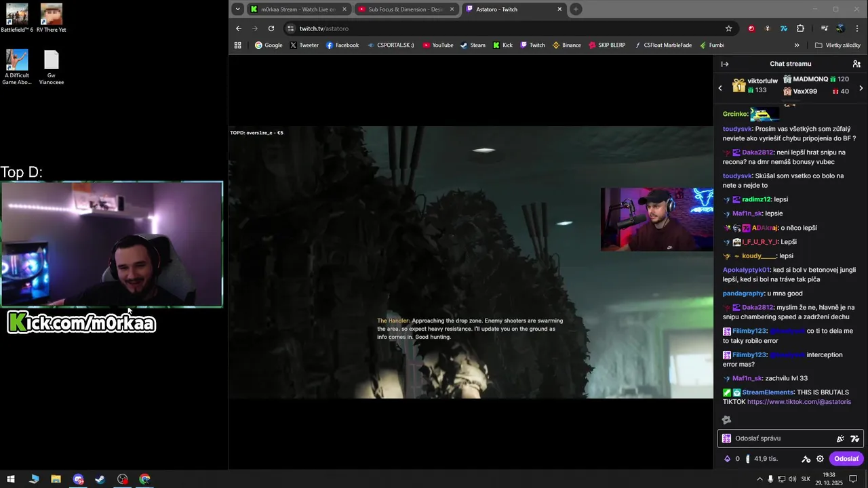The height and width of the screenshot is (488, 868).
Task: Open chat settings gear icon
Action: pos(820,459)
